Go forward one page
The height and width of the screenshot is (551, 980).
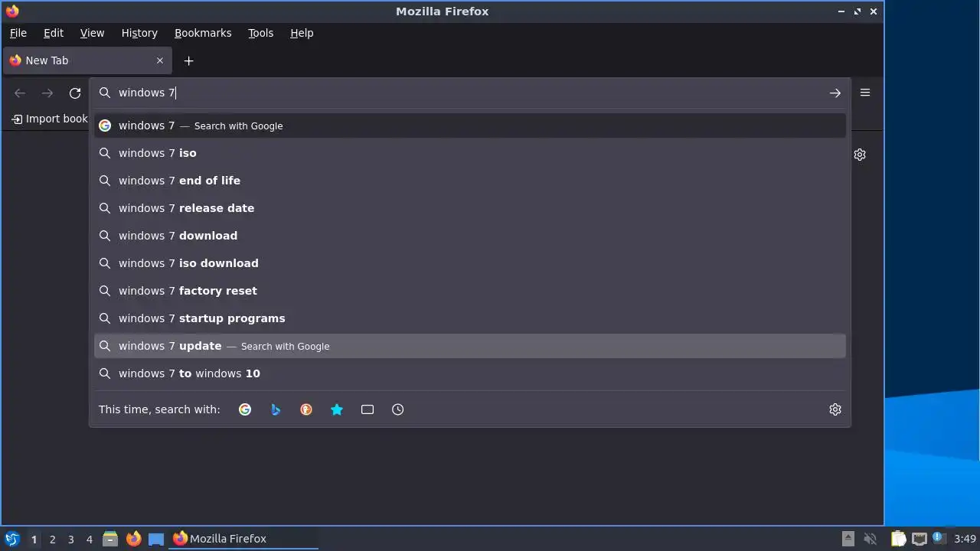(47, 93)
